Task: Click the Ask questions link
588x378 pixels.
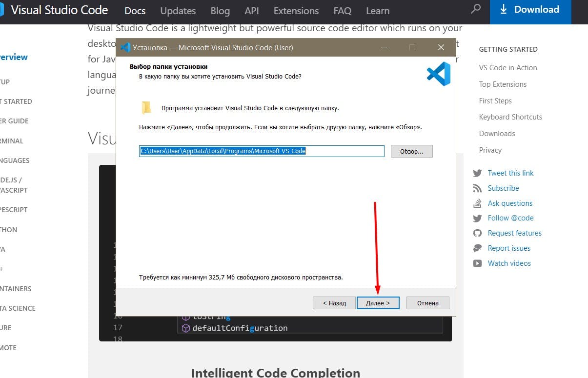Action: 510,203
